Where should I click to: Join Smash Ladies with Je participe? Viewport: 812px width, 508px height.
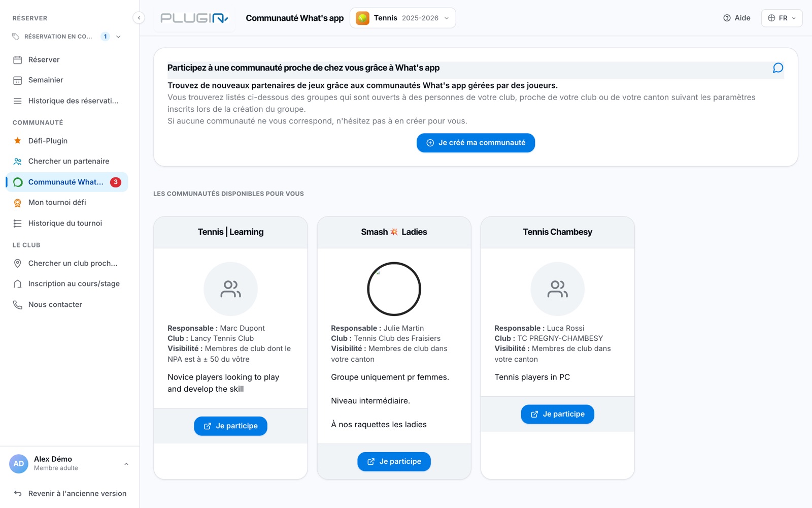tap(394, 461)
